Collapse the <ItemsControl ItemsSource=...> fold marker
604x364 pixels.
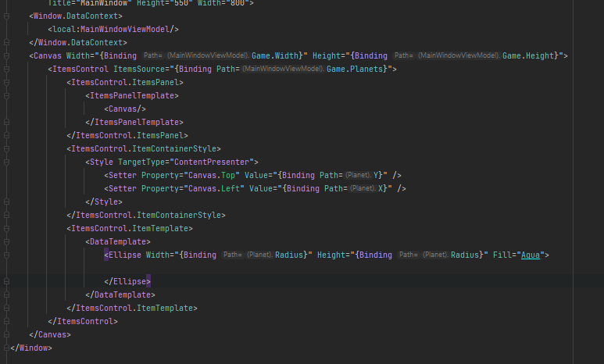(x=6, y=70)
